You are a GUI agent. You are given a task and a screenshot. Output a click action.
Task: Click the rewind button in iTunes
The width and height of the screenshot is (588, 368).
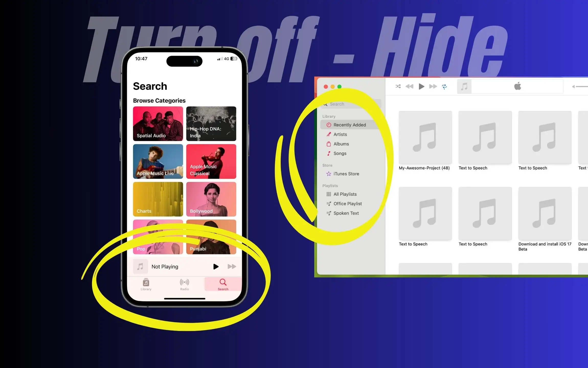(x=409, y=86)
